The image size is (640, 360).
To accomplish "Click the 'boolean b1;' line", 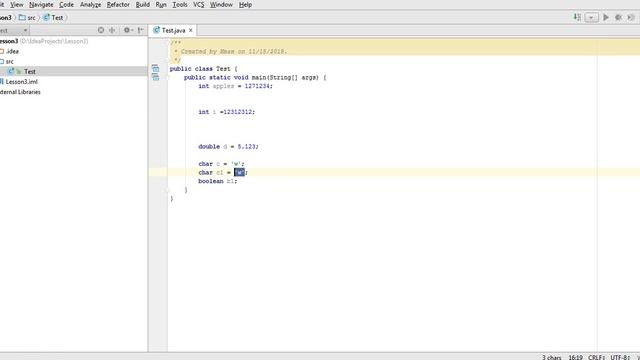I will click(218, 181).
